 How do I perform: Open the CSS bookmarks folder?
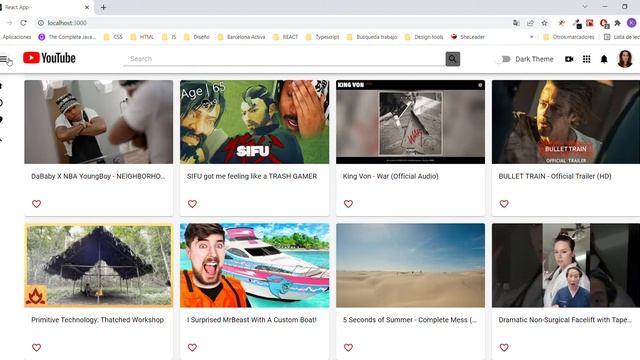pos(113,37)
